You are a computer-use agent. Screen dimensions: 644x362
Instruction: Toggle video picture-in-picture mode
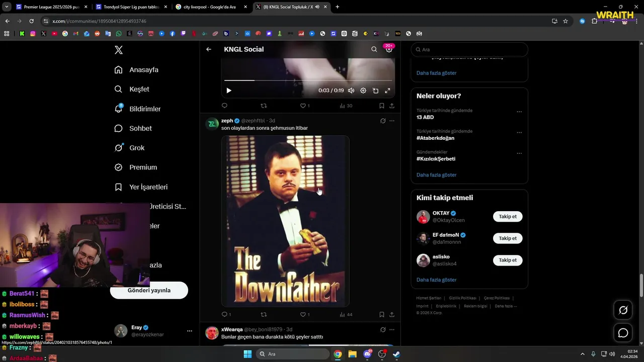click(x=375, y=90)
